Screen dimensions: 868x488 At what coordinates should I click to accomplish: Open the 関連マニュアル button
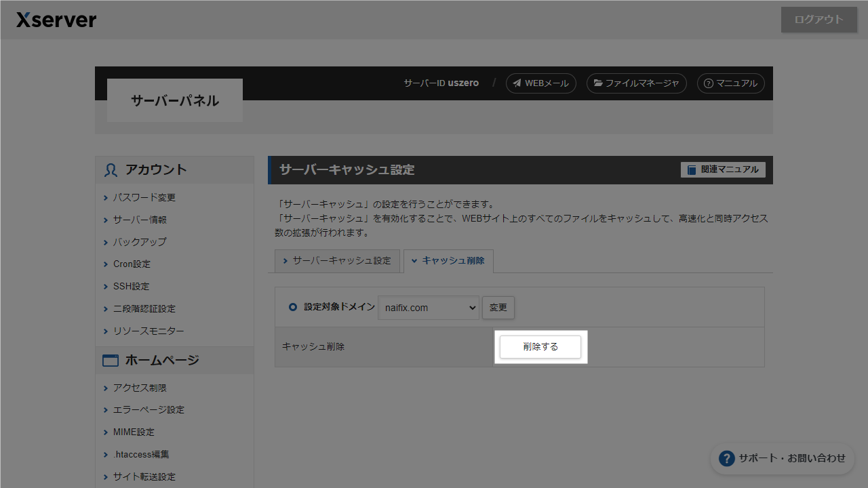[723, 169]
